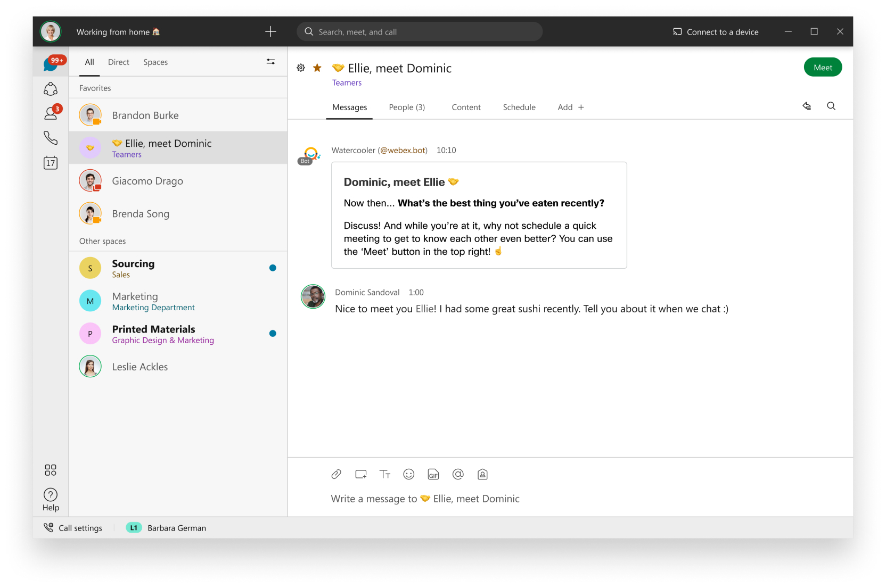Open the Sourcing space
This screenshot has height=588, width=886.
pyautogui.click(x=178, y=268)
